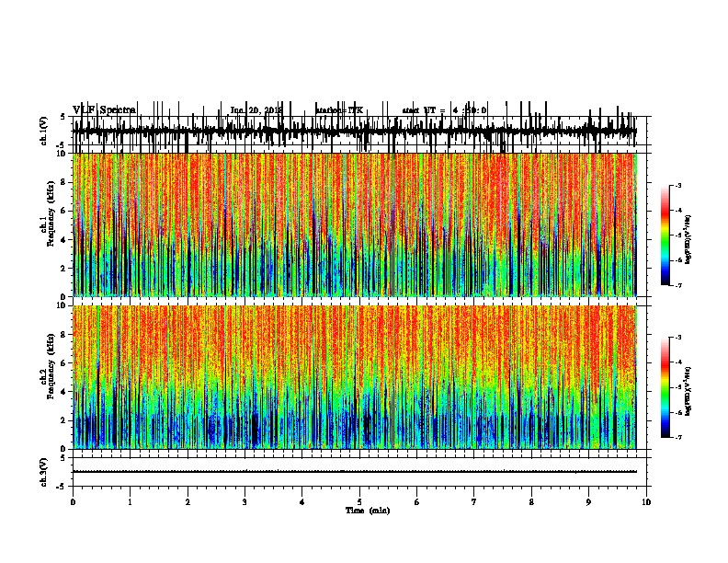The height and width of the screenshot is (563, 728).
Task: Click the "8" kHz tick of the ch.1 spectrogram
Action: (x=64, y=182)
